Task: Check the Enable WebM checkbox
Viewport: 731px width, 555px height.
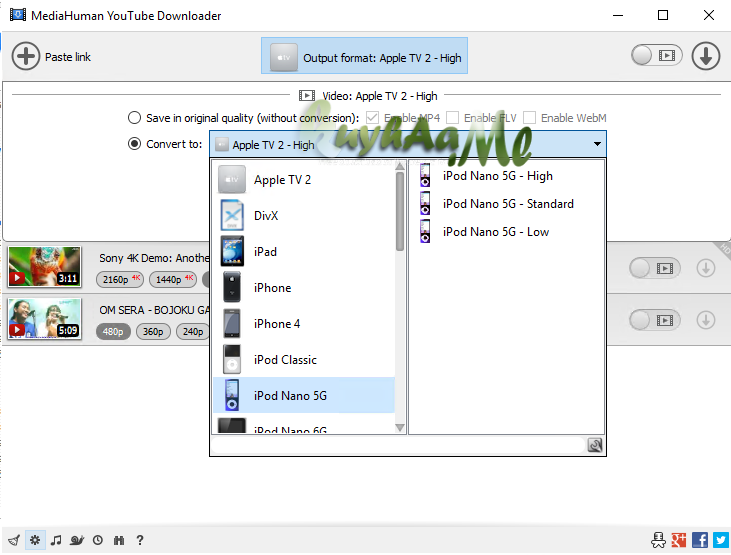Action: pyautogui.click(x=529, y=118)
